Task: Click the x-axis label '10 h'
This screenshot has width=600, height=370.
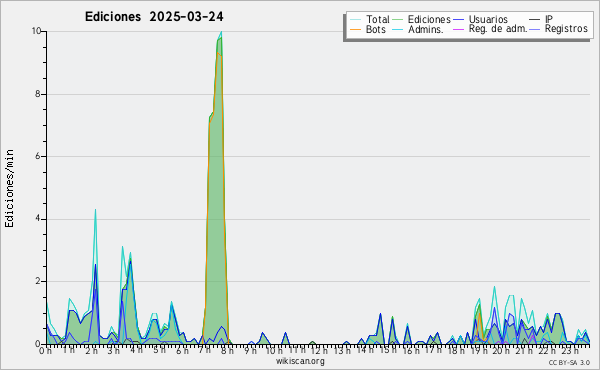Action: click(x=273, y=350)
